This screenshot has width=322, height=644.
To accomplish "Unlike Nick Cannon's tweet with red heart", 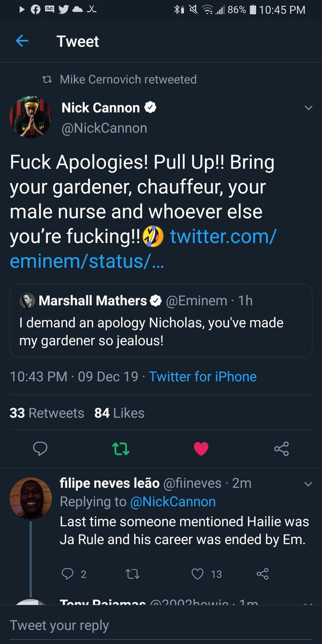I will coord(201,449).
